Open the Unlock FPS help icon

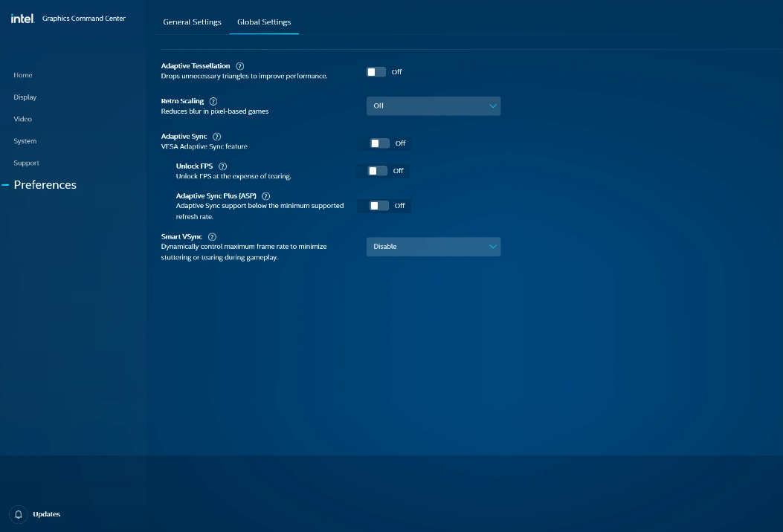pyautogui.click(x=223, y=166)
